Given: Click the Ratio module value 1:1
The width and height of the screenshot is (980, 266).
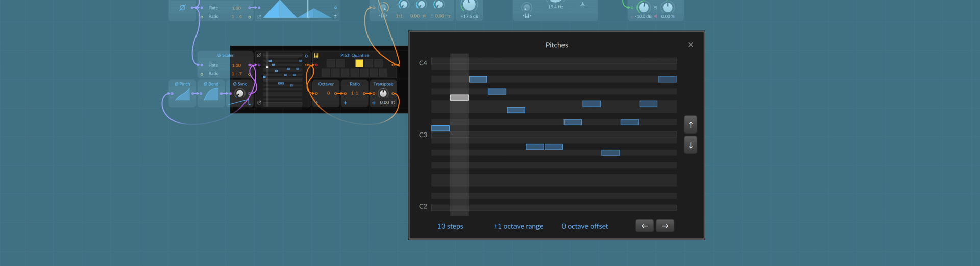Looking at the screenshot, I should click(355, 93).
